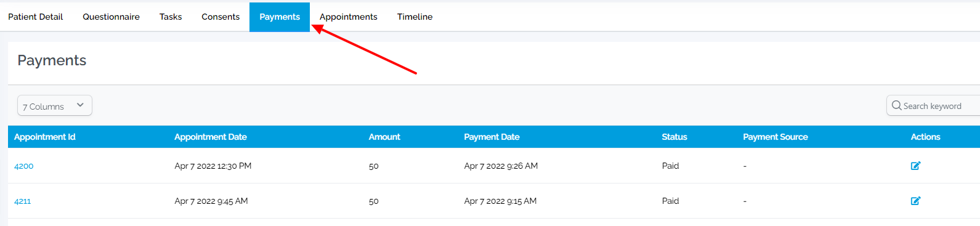
Task: Open the Consents tab
Action: tap(221, 17)
